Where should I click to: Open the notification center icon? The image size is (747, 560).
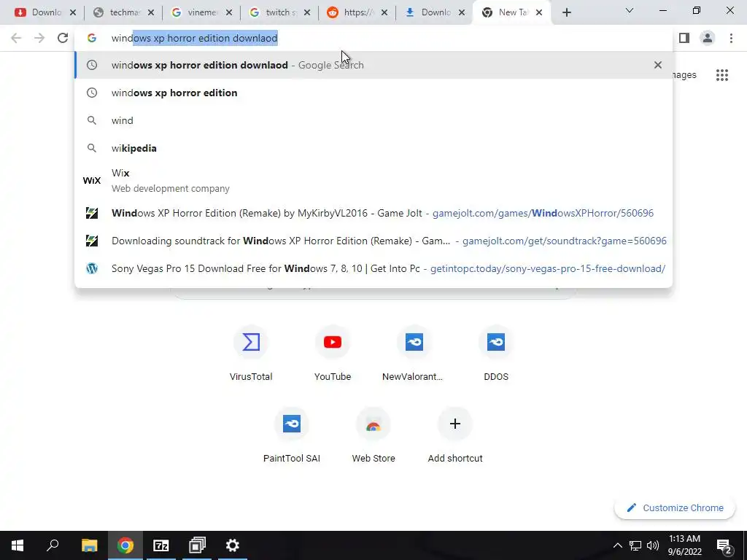pyautogui.click(x=724, y=545)
